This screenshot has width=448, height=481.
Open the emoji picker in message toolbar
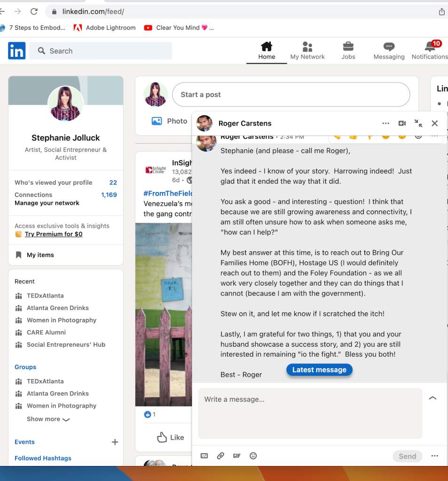point(253,456)
